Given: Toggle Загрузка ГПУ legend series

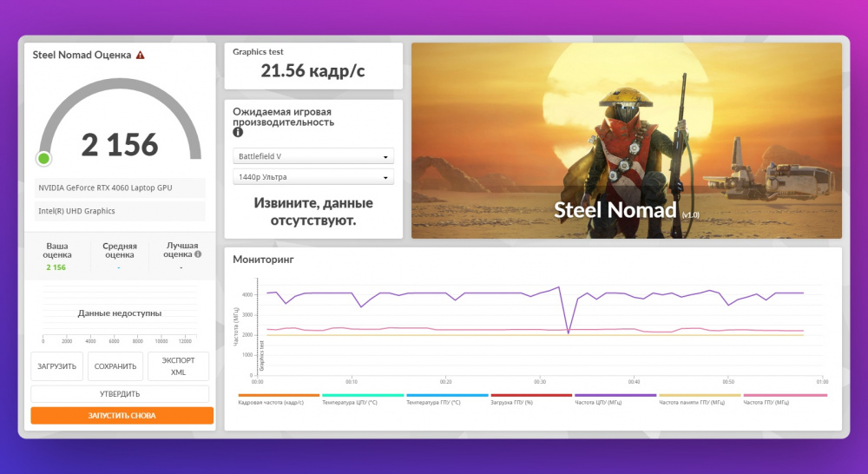Looking at the screenshot, I should tap(531, 399).
